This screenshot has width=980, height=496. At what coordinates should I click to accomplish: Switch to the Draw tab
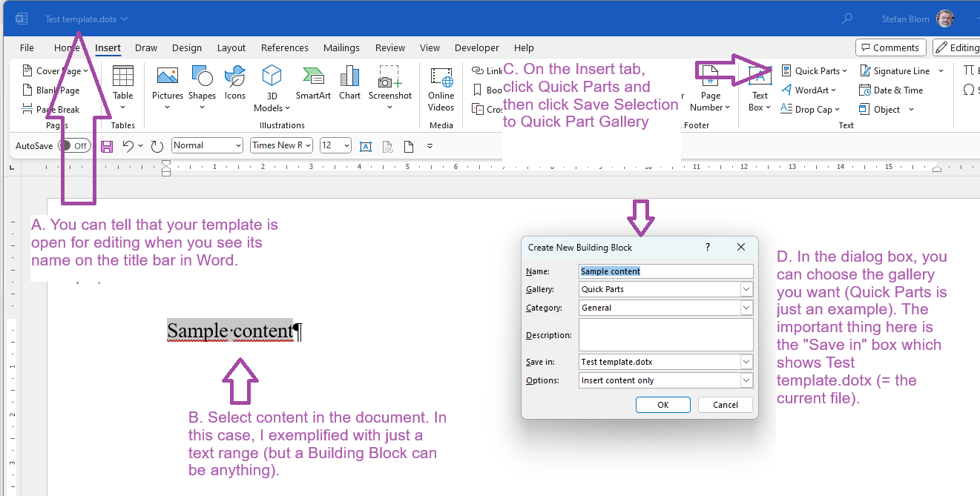(146, 47)
